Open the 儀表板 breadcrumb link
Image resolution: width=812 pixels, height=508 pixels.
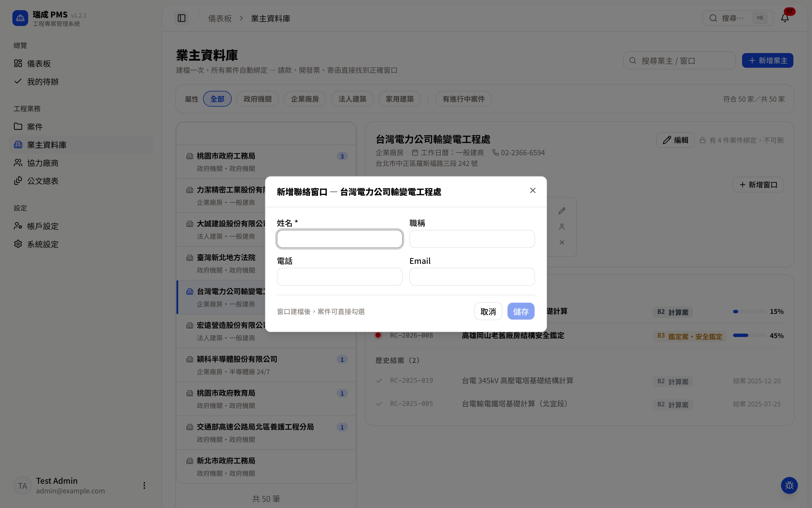click(x=220, y=18)
